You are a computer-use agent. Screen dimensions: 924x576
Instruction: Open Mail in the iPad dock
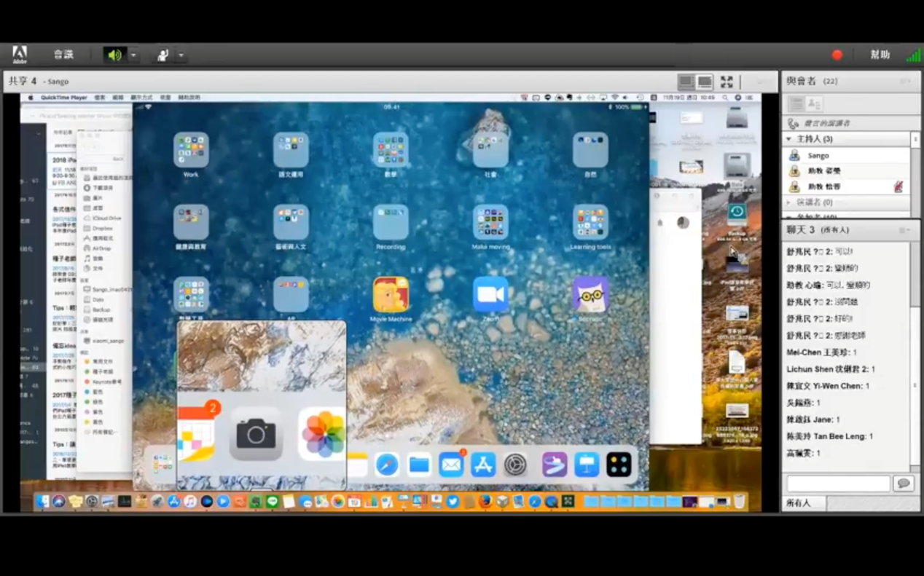click(x=451, y=465)
